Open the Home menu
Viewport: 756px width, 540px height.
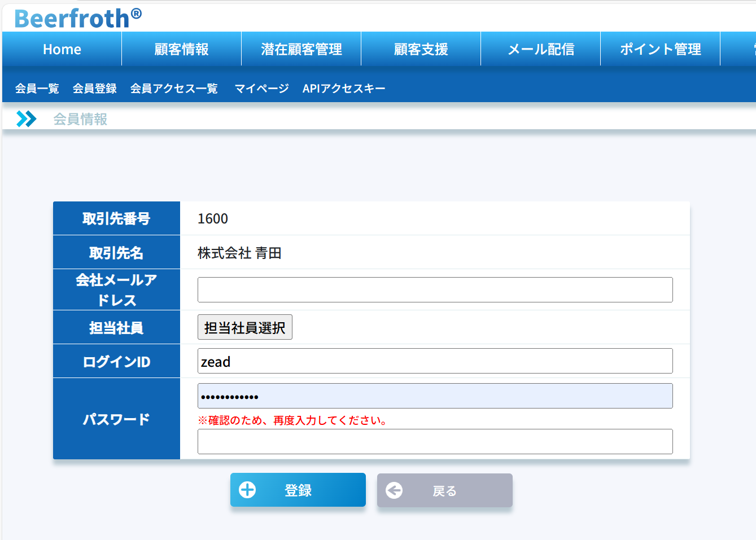(x=62, y=50)
